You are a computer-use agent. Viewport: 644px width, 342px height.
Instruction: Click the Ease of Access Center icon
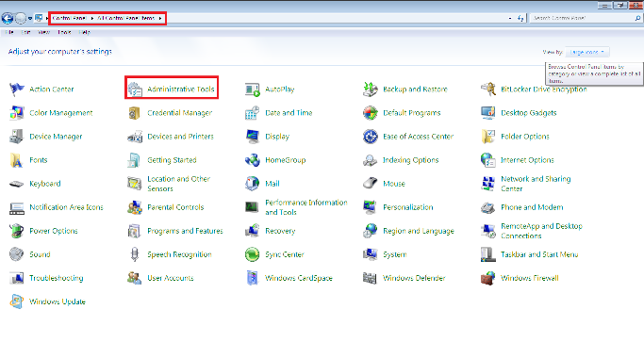click(x=370, y=137)
